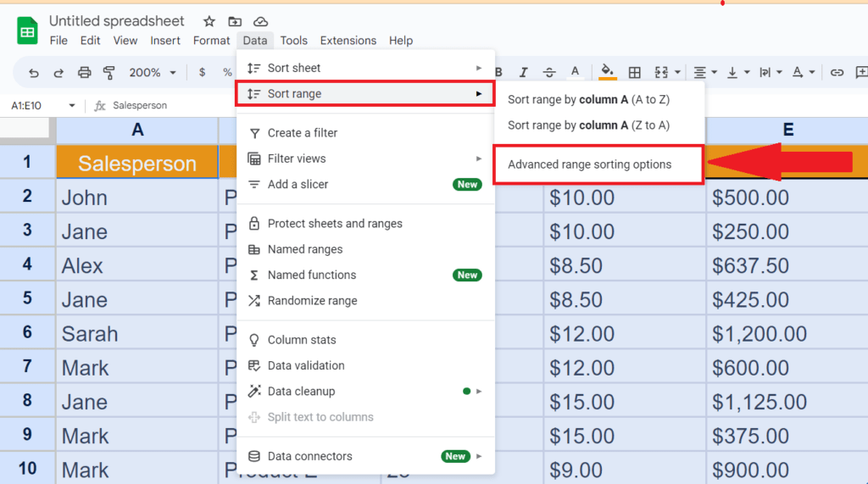Click cell containing Sarah
The height and width of the screenshot is (484, 868).
point(137,333)
